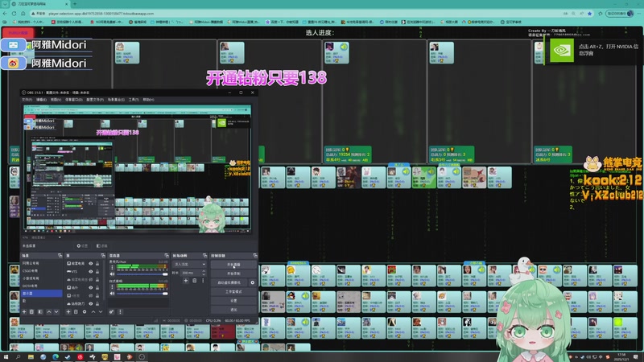Open the Tools menu in OBS
The image size is (644, 362).
tap(134, 100)
